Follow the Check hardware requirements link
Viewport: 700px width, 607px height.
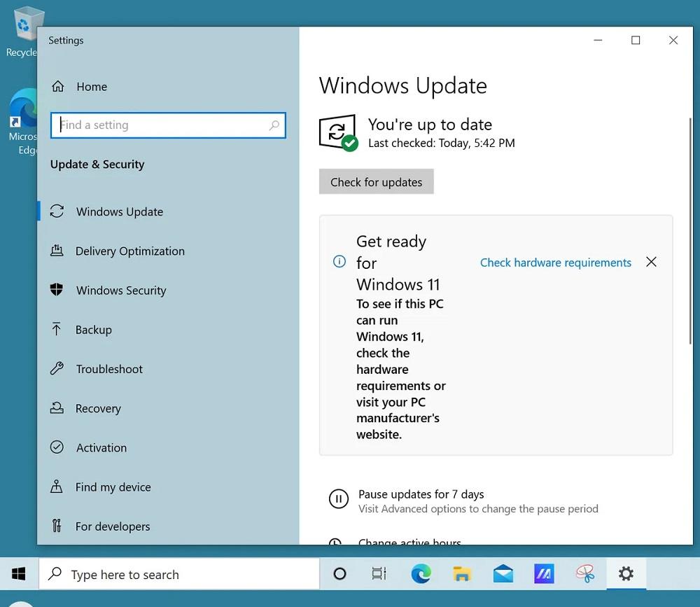point(555,263)
